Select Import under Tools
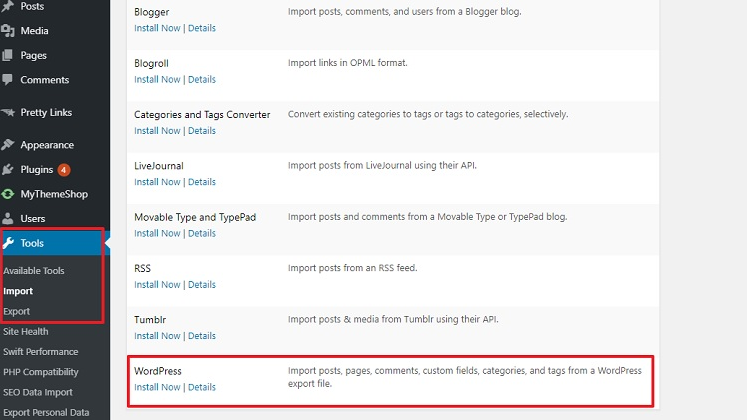 click(x=18, y=291)
